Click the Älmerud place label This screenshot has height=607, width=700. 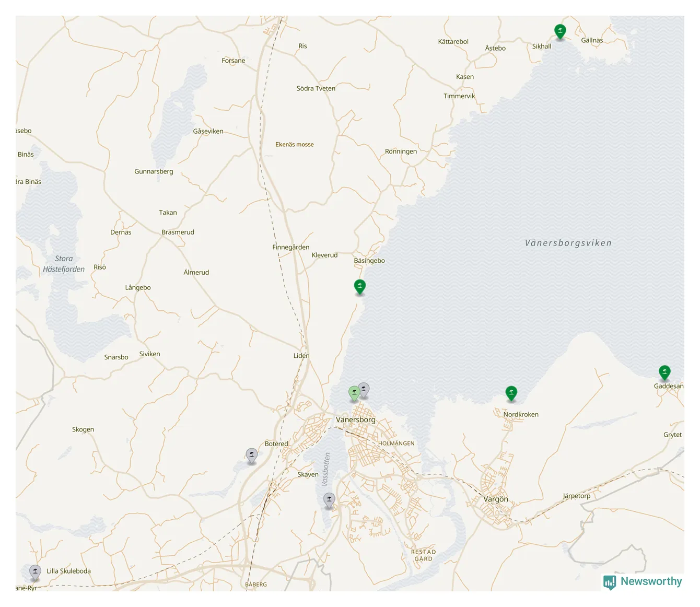tap(196, 272)
